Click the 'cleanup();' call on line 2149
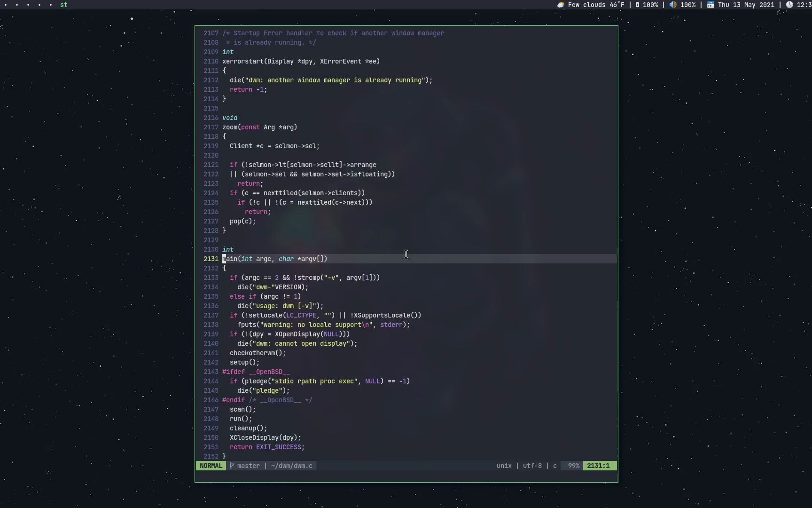Viewport: 812px width, 508px height. point(249,428)
